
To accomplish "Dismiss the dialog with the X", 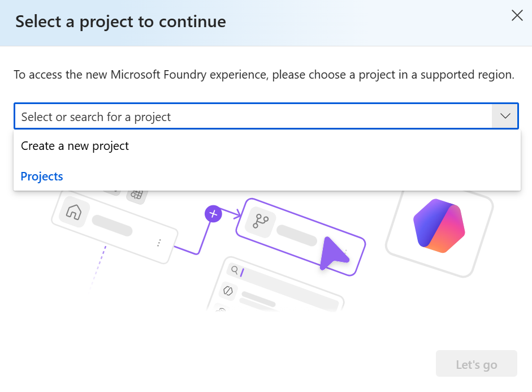I will [517, 16].
